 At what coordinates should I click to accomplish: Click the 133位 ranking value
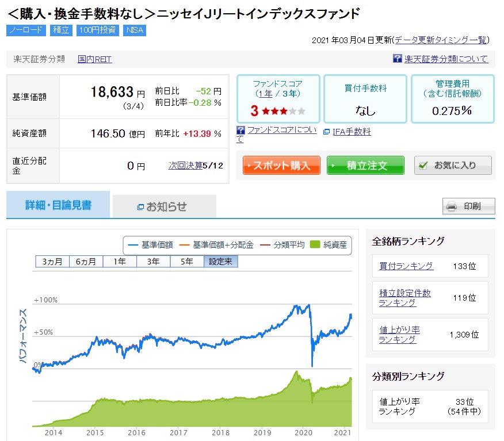point(464,266)
